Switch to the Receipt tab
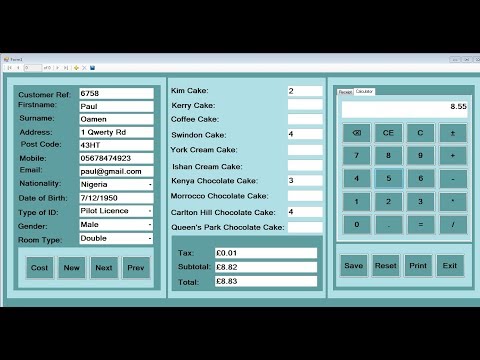This screenshot has height=360, width=480. 345,92
